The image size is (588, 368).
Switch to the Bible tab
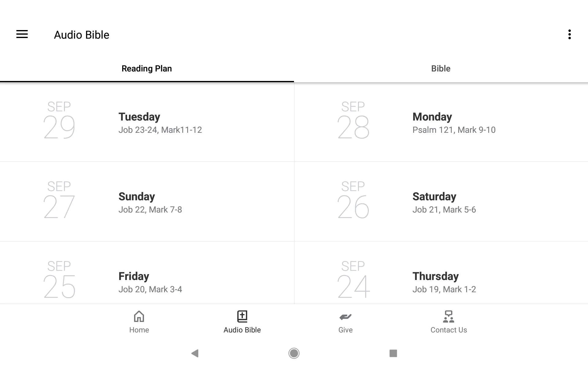coord(441,68)
